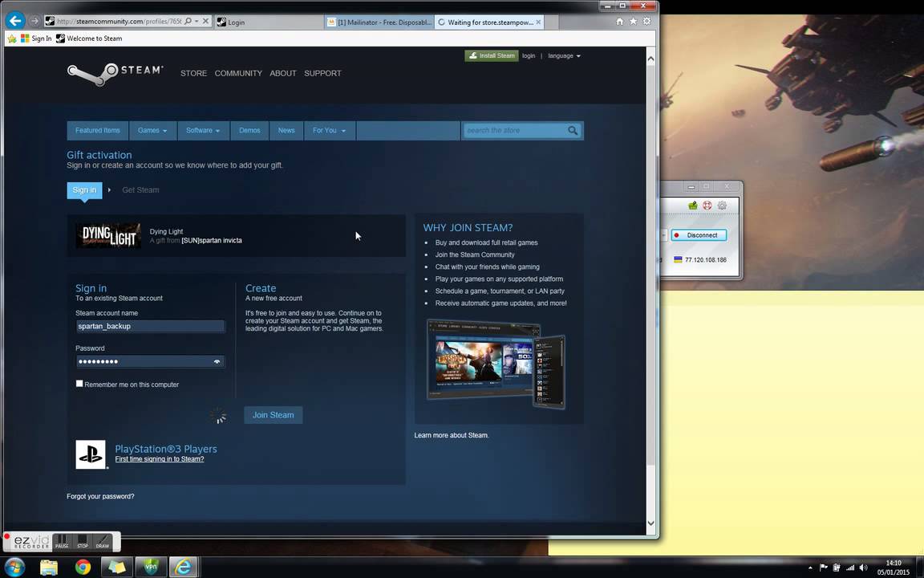Open First time signing in to Steam link
Viewport: 924px width, 578px height.
coord(160,459)
